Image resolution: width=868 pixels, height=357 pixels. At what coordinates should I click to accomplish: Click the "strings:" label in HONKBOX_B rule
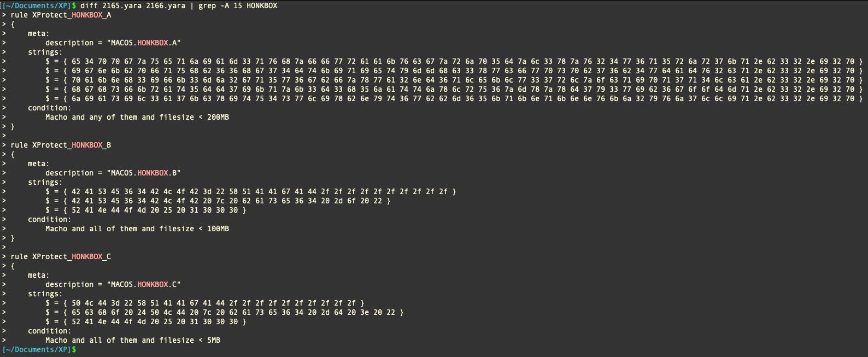pyautogui.click(x=45, y=182)
